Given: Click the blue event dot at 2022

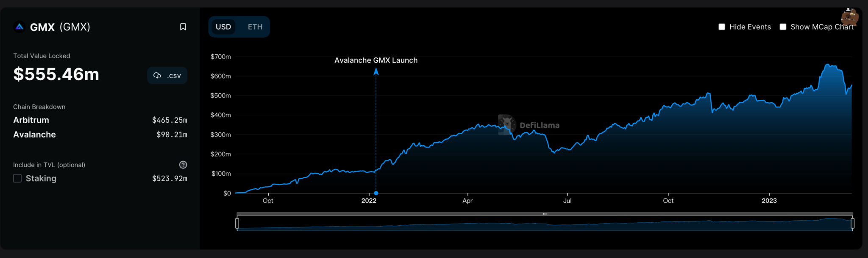Looking at the screenshot, I should 376,193.
